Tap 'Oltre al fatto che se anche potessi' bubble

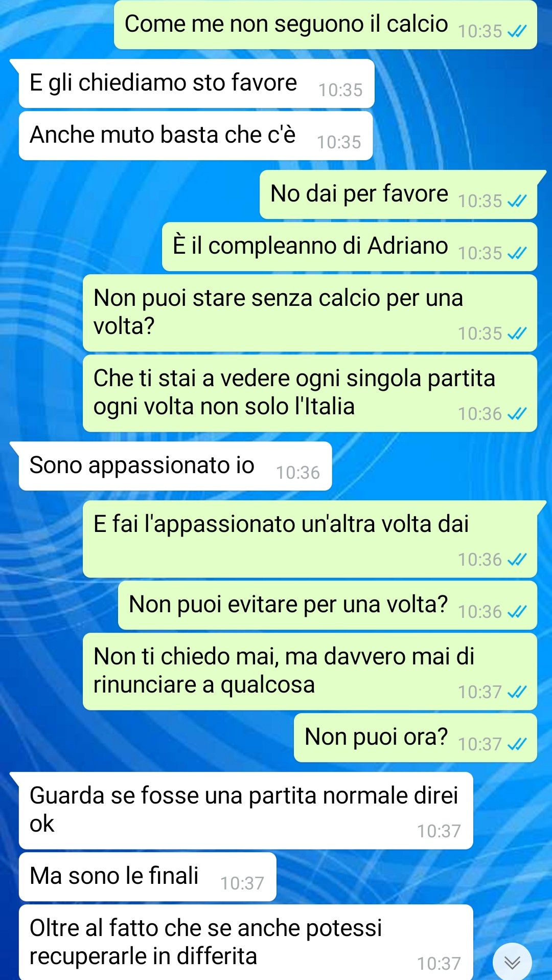click(x=246, y=942)
